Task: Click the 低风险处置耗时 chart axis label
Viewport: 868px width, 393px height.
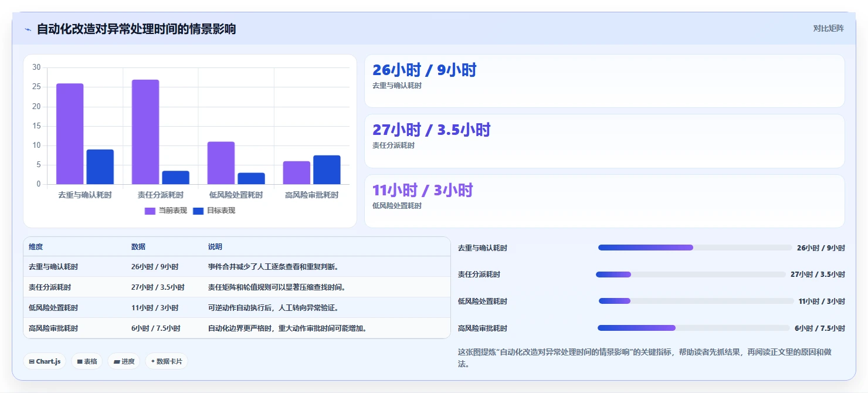Action: click(236, 195)
